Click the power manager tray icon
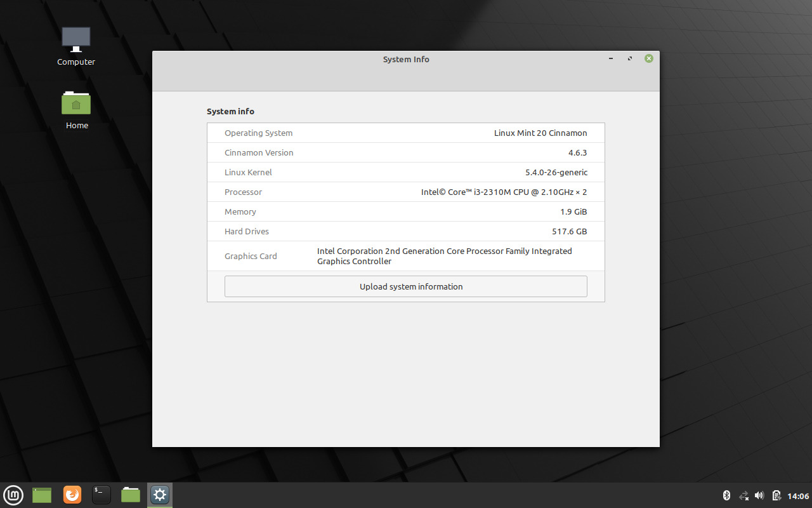The width and height of the screenshot is (812, 508). (776, 495)
